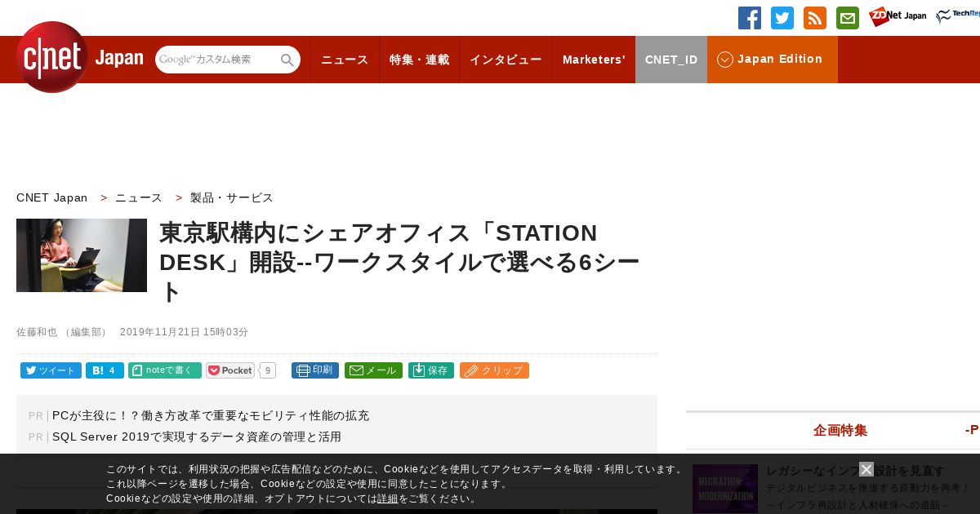Click the CNET Japan breadcrumb link
Screen dimensions: 980x514
pyautogui.click(x=52, y=197)
